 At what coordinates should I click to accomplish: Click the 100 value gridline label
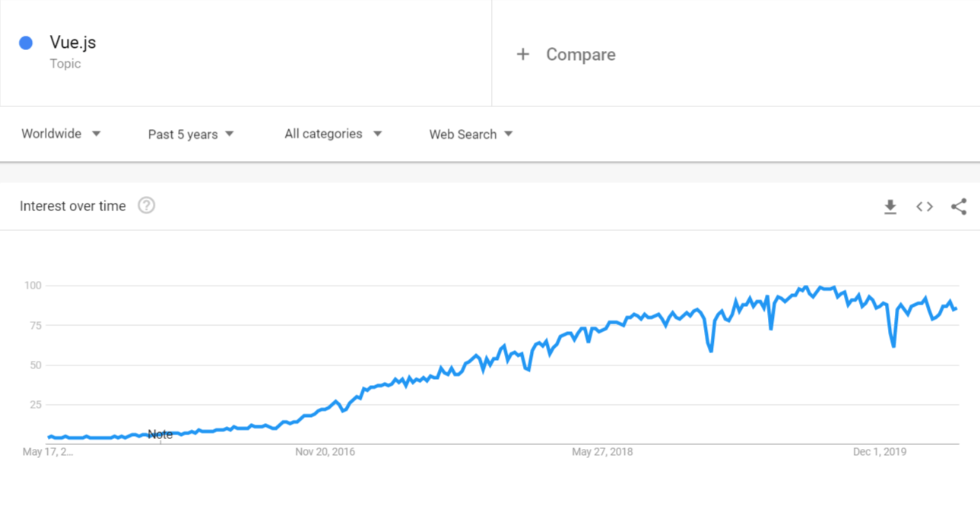coord(32,286)
